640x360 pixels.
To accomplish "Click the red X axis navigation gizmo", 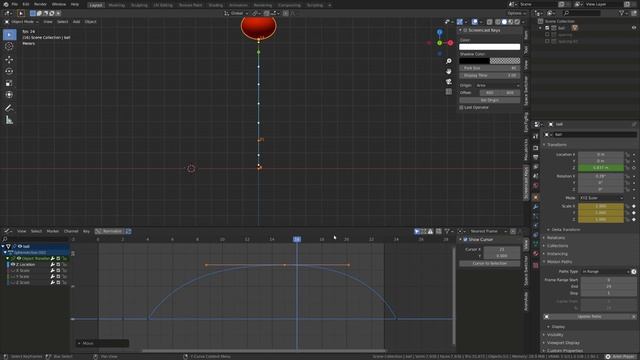I will (450, 42).
